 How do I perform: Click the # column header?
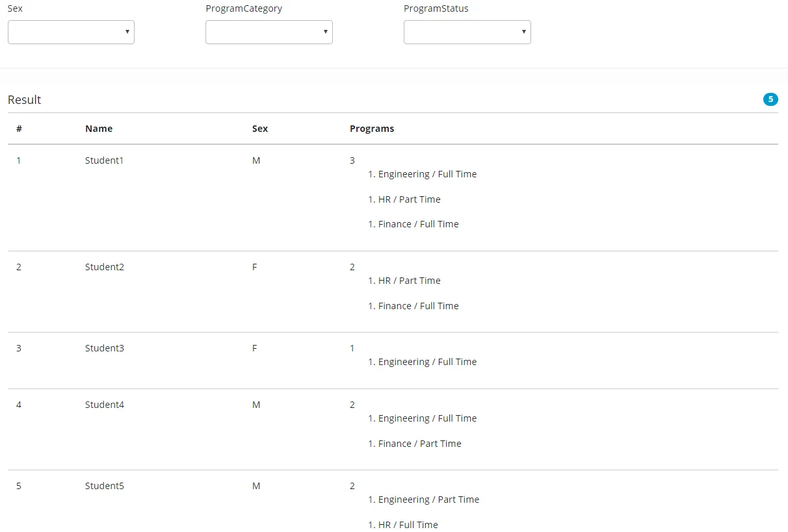(x=20, y=129)
